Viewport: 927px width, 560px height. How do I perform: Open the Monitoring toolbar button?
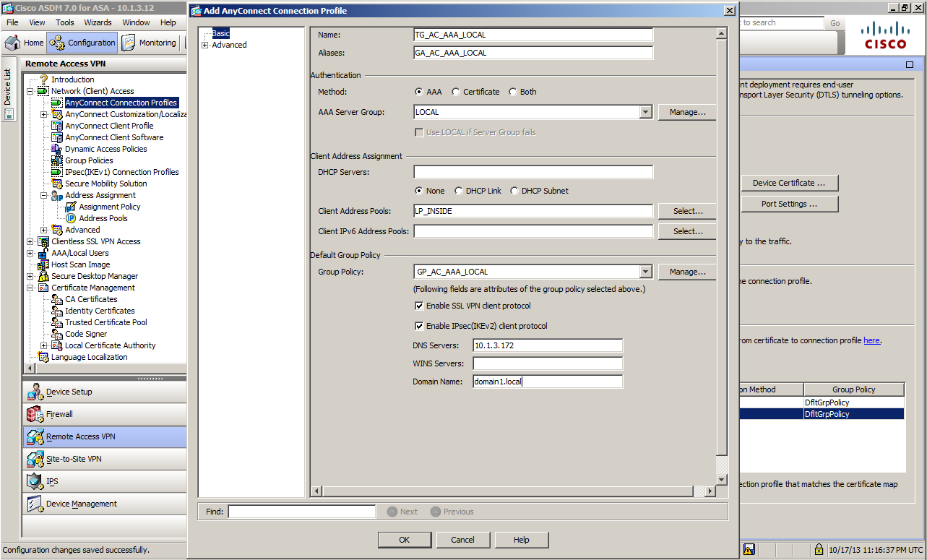149,43
